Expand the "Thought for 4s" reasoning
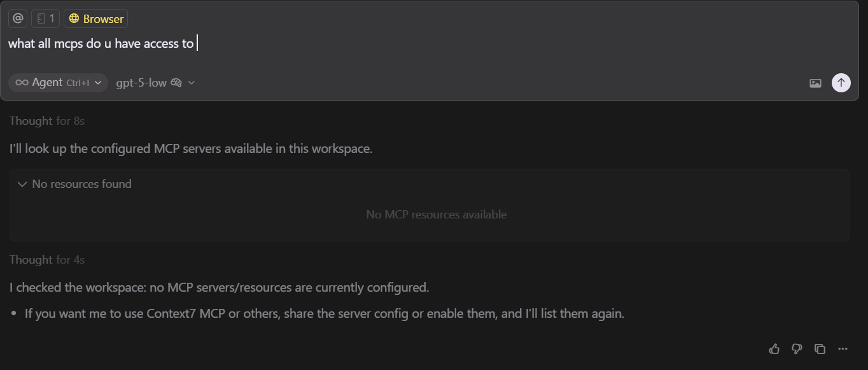 [x=47, y=260]
